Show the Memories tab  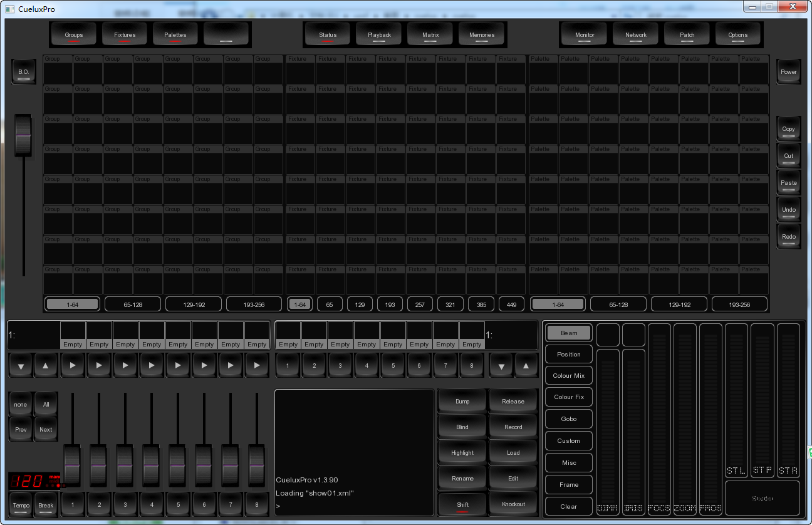pyautogui.click(x=482, y=34)
